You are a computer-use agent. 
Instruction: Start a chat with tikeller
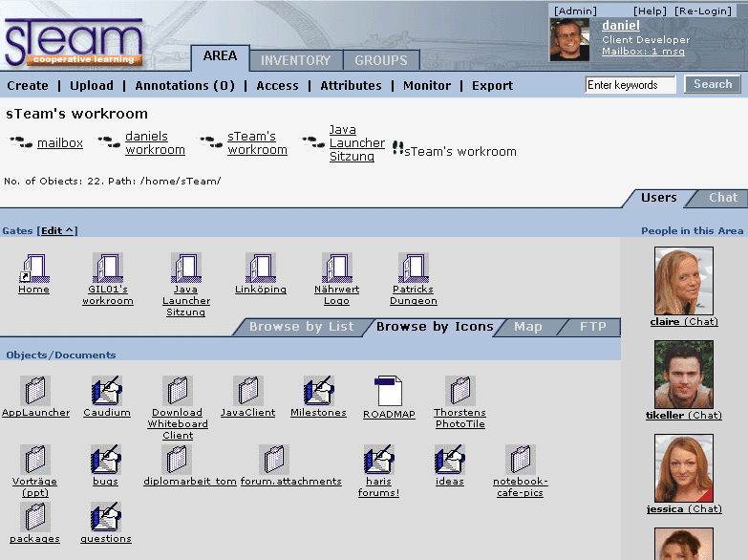(x=705, y=416)
